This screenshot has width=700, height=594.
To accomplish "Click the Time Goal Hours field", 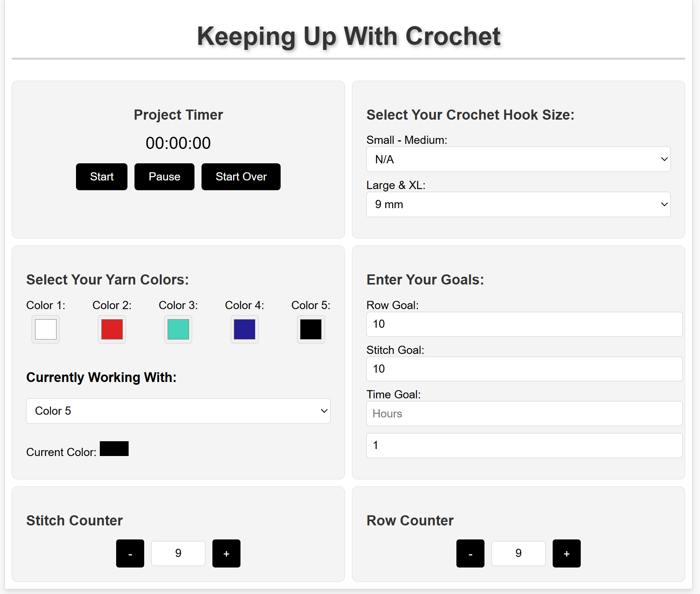I will [x=525, y=414].
